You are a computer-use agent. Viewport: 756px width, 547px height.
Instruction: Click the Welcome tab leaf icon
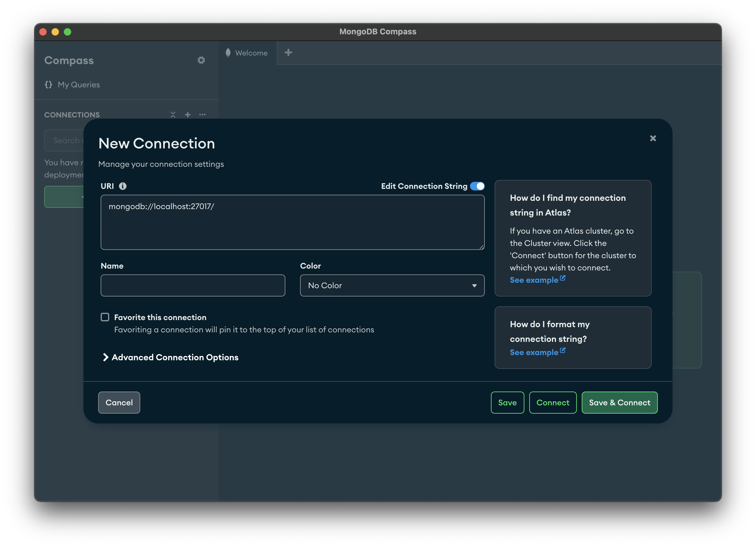[x=228, y=53]
